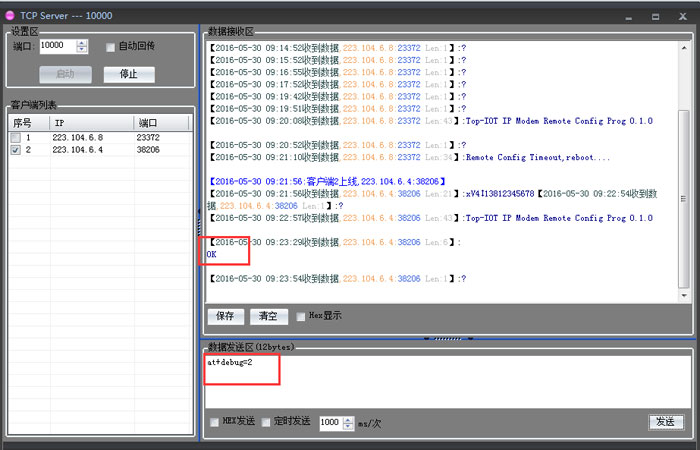The width and height of the screenshot is (700, 450).
Task: Uncheck client 2 at 223.104.6.4
Action: tap(15, 149)
